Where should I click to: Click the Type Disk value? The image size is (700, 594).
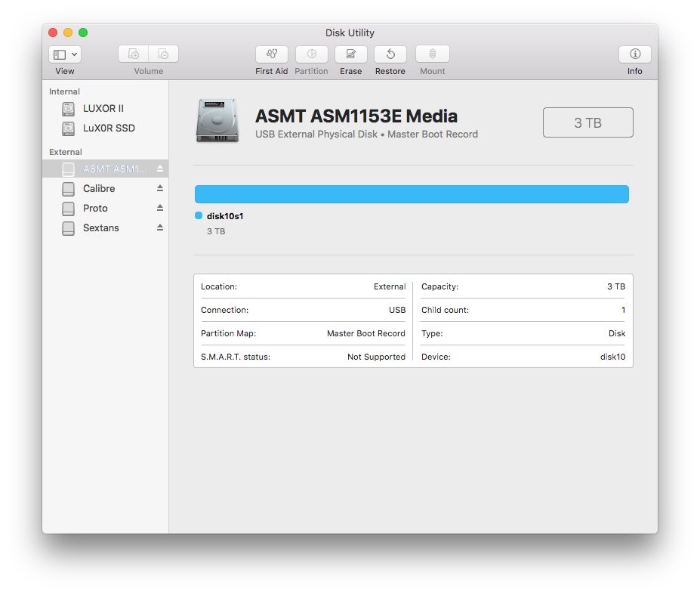[x=617, y=333]
